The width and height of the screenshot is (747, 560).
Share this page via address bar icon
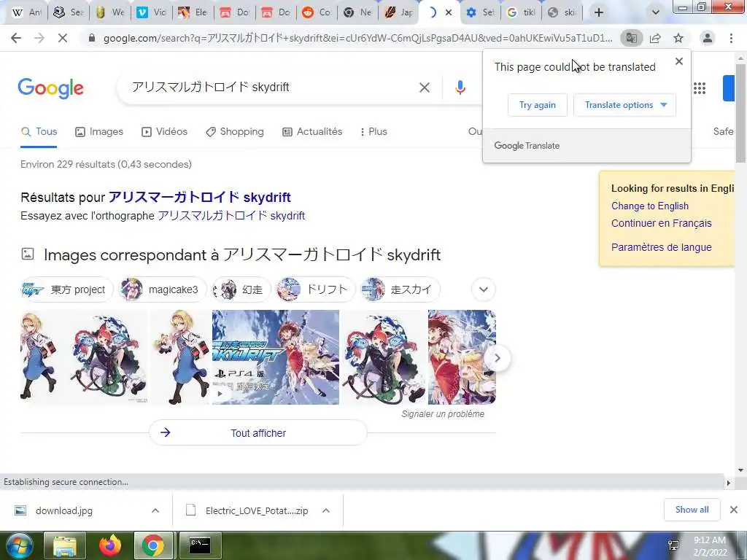[x=655, y=38]
